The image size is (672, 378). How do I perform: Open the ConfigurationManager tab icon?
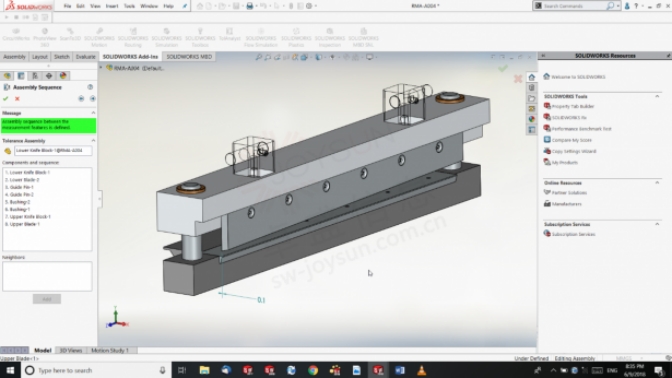click(x=35, y=76)
